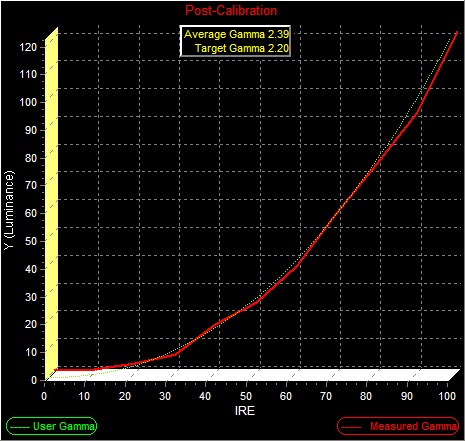Click the 10 luminance axis tick label
465x441 pixels.
tap(31, 352)
